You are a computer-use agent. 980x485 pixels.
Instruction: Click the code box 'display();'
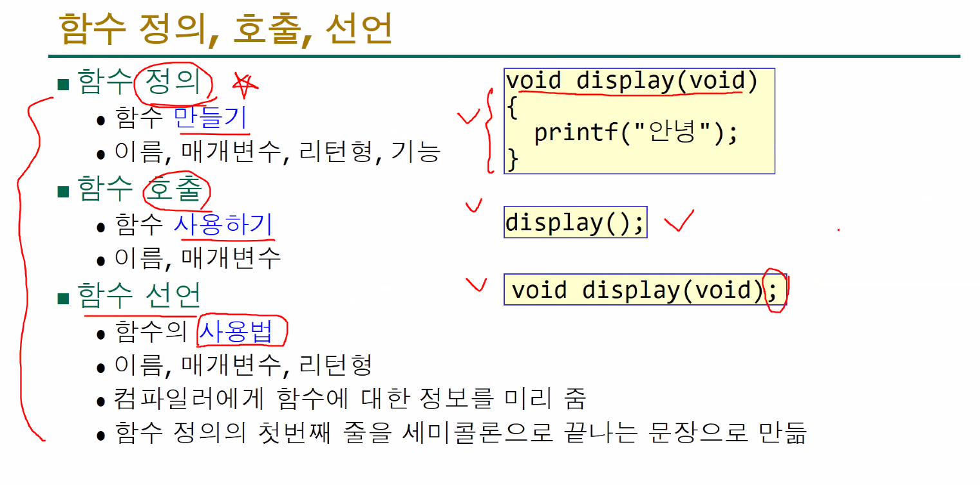[575, 223]
